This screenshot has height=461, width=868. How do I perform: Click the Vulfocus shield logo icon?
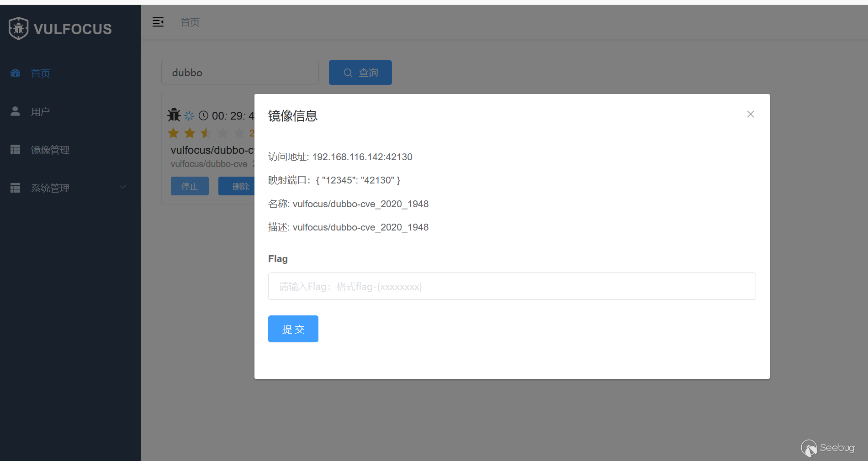tap(18, 28)
